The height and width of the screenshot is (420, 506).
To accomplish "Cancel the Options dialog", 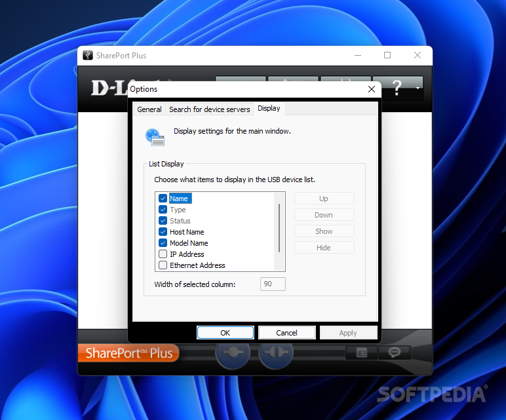I will (286, 333).
